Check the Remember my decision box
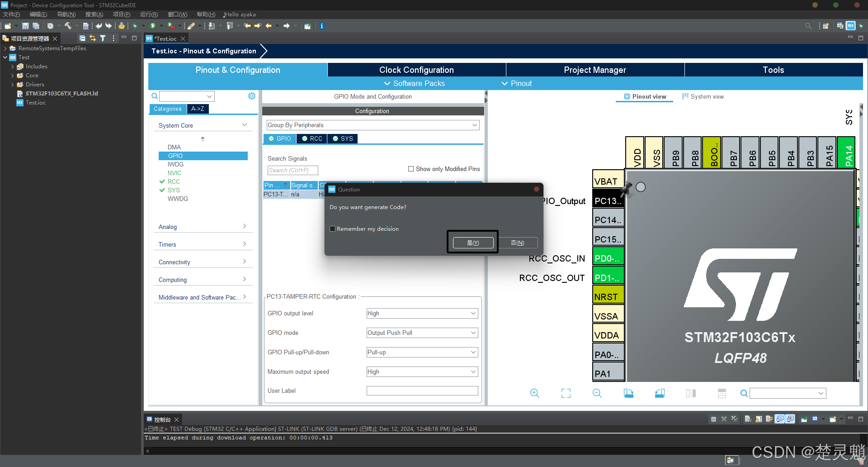 point(332,229)
